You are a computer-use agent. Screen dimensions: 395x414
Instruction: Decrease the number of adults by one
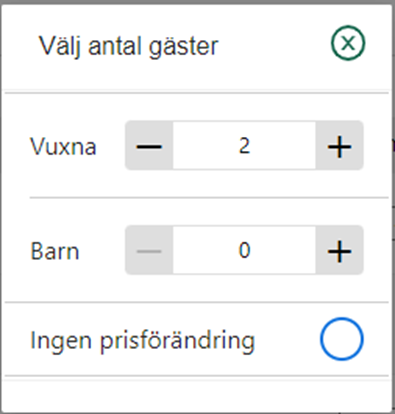pos(149,146)
